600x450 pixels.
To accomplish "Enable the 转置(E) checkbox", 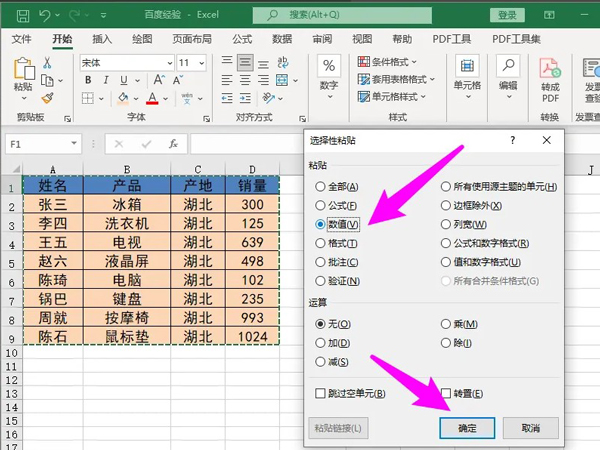I will (447, 393).
